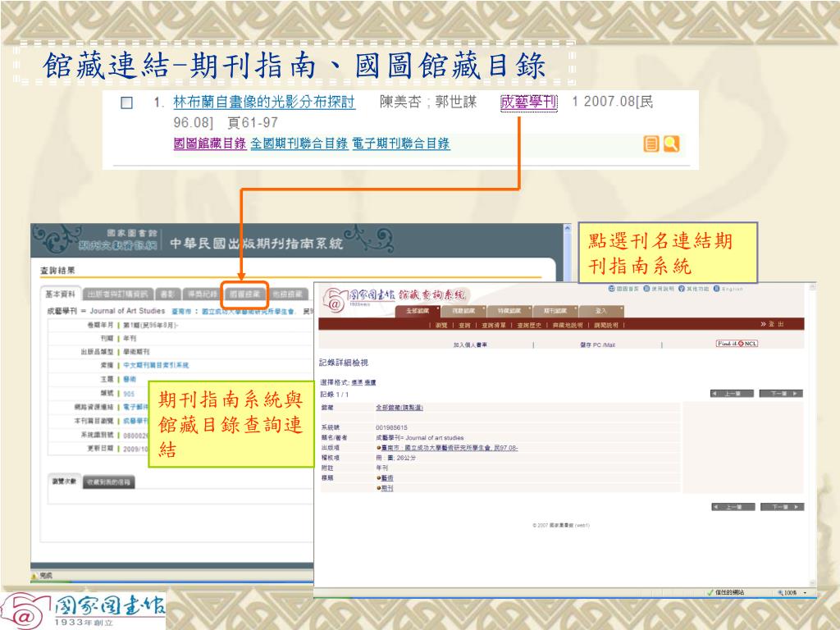This screenshot has height=630, width=840.
Task: Select the 瀏覽次數 tab
Action: (x=64, y=482)
